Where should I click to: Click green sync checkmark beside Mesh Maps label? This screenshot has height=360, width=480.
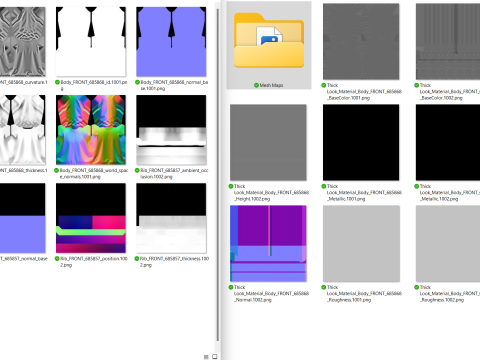(x=256, y=85)
